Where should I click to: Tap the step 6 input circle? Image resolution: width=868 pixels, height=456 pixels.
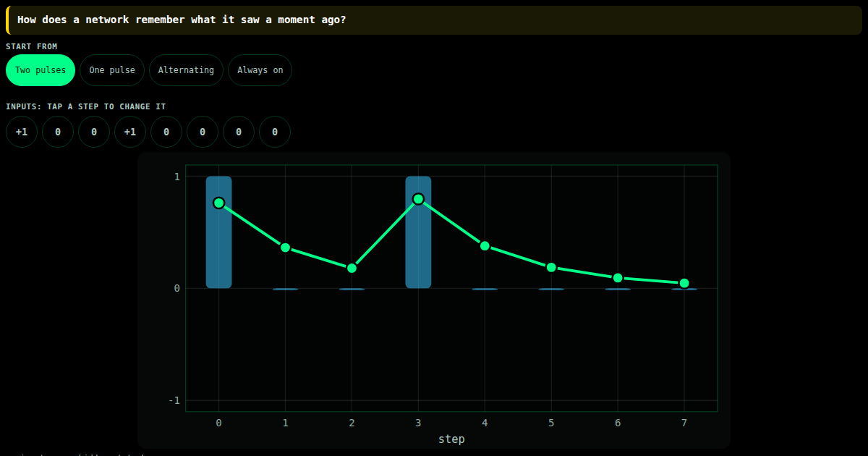[x=239, y=132]
